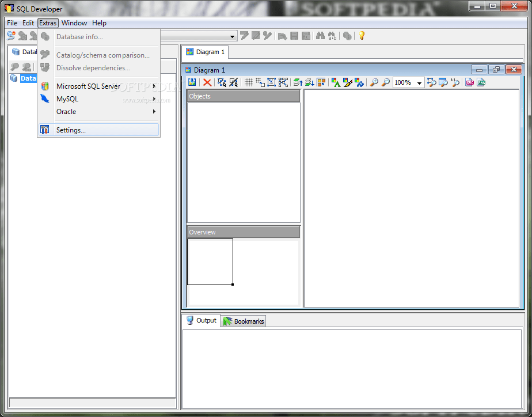Click the Objects panel header
The height and width of the screenshot is (417, 532).
[244, 96]
